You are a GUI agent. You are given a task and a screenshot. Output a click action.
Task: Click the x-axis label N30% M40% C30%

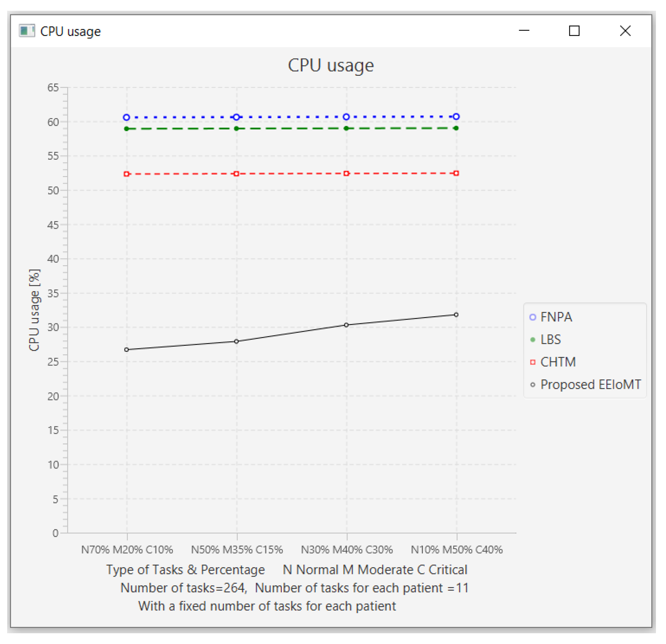(x=346, y=550)
